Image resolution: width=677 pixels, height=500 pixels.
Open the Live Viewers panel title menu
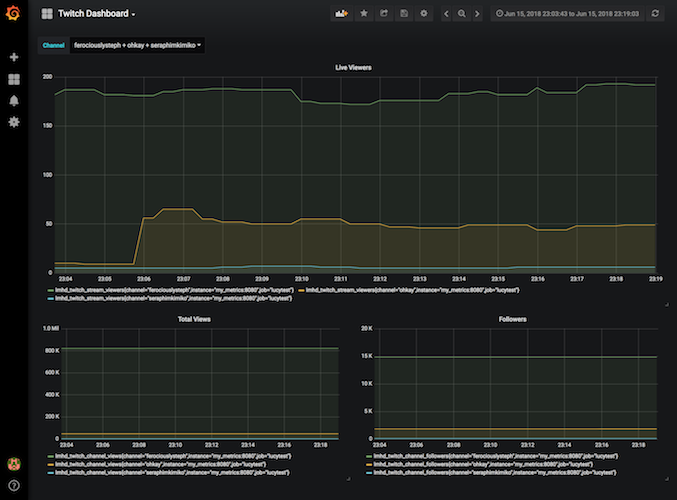coord(353,67)
